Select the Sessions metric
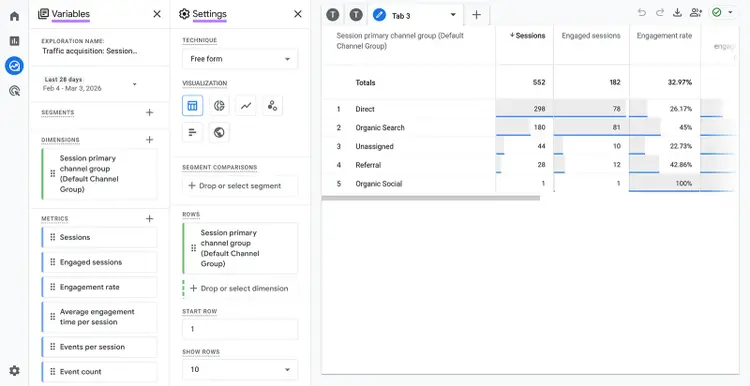Screen dimensions: 750x386 [x=99, y=237]
